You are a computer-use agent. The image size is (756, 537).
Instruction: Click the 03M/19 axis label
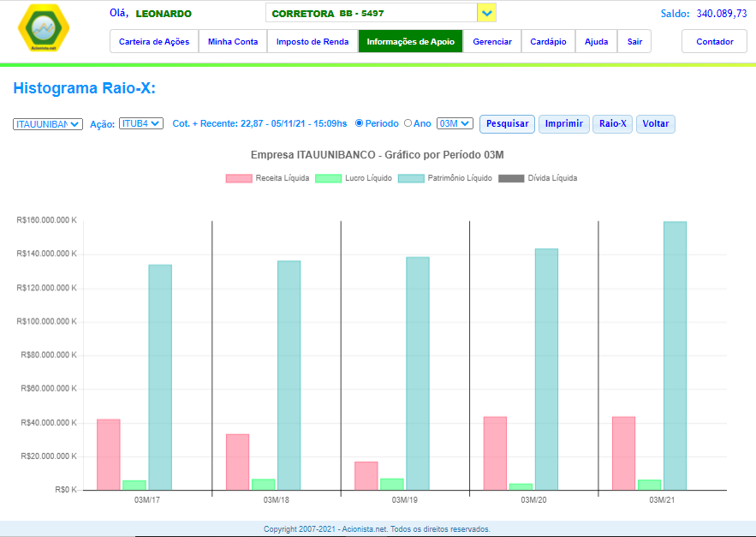pyautogui.click(x=404, y=500)
